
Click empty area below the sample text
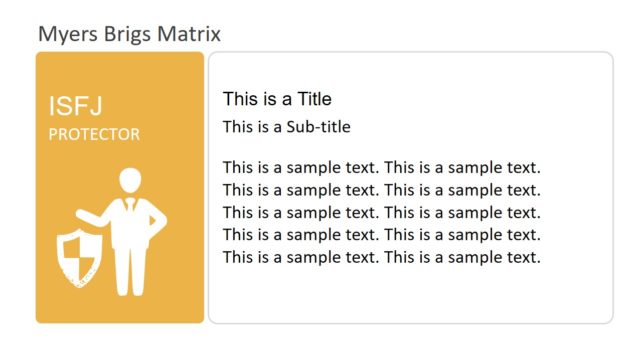click(x=411, y=294)
